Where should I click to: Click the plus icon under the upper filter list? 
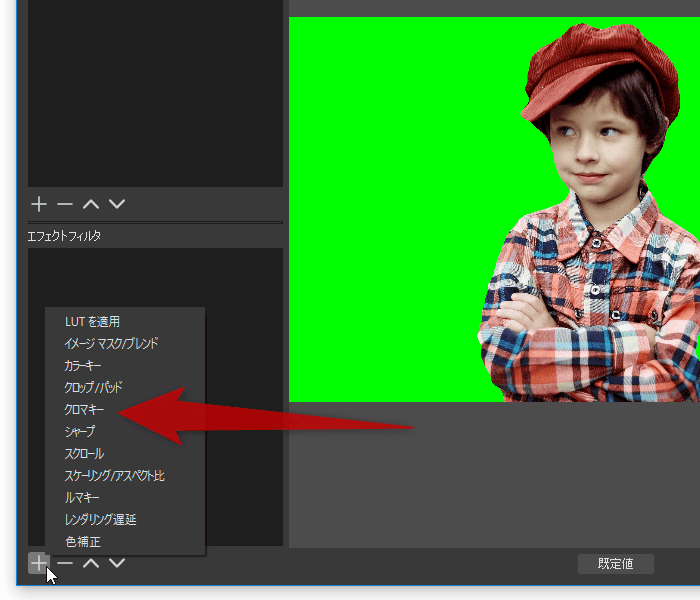(x=39, y=204)
